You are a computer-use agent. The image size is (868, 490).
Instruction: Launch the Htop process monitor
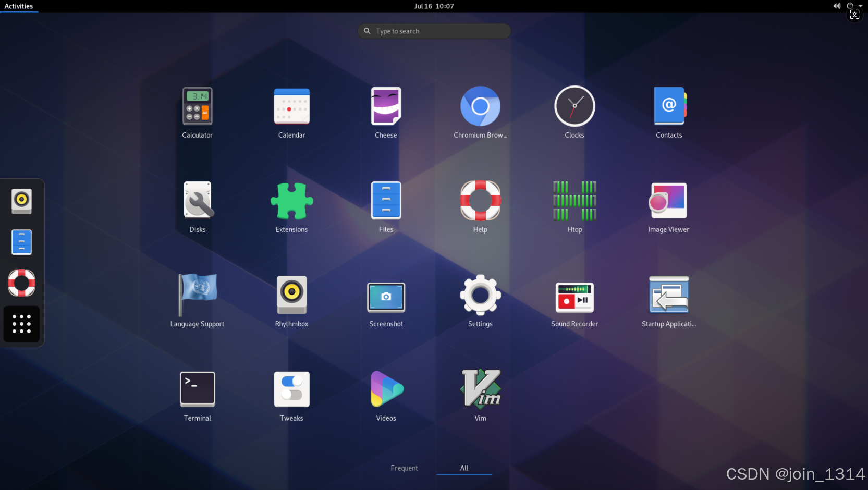[x=574, y=201]
